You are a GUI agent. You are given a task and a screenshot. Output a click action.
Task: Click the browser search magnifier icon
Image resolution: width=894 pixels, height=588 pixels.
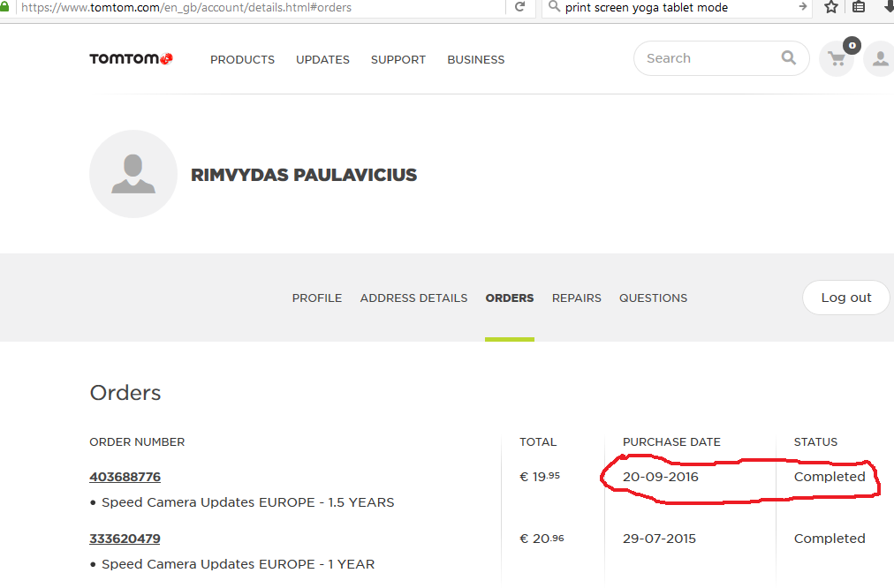coord(554,7)
